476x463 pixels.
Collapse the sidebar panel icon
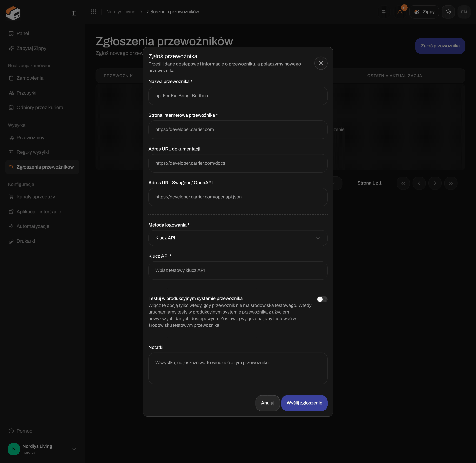(x=74, y=13)
